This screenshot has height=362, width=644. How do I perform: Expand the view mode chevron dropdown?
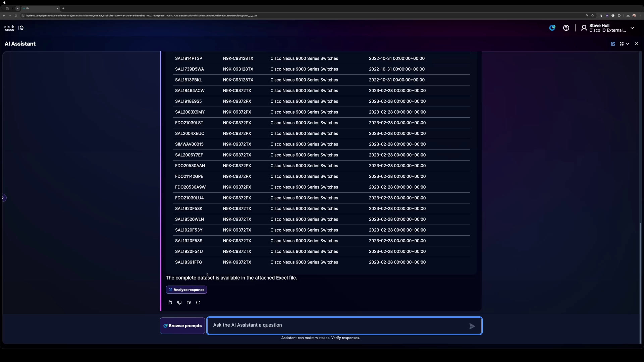[x=628, y=44]
